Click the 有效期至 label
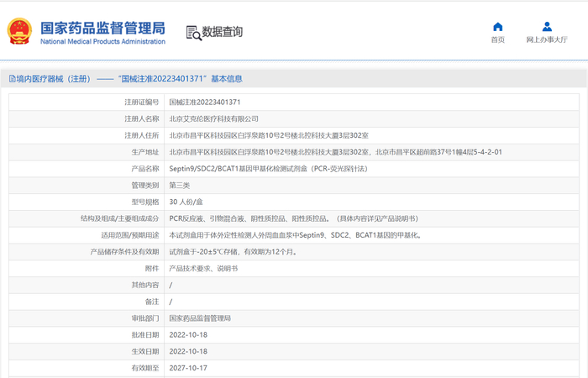Viewport: 588px width, 378px height. tap(145, 368)
